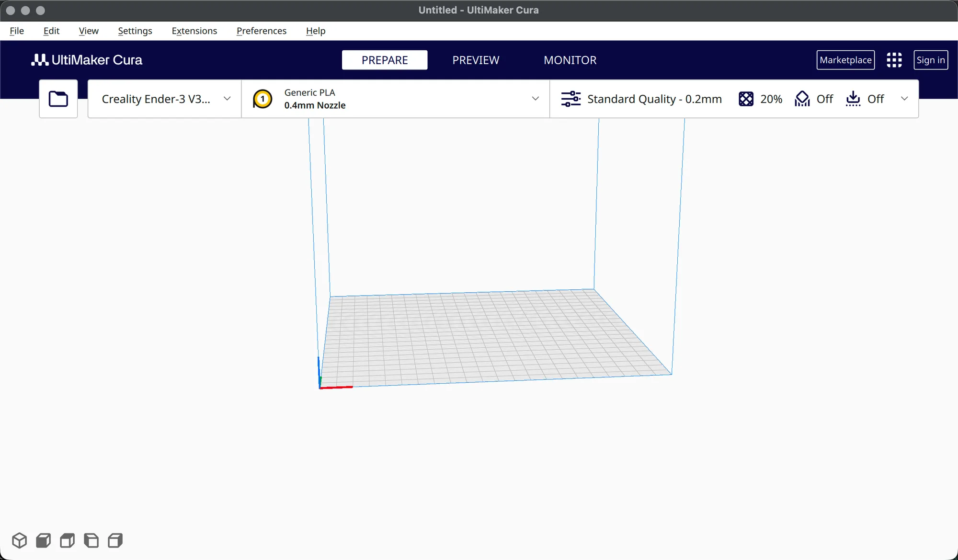The image size is (958, 560).
Task: Switch to left side view cube icon
Action: point(91,540)
